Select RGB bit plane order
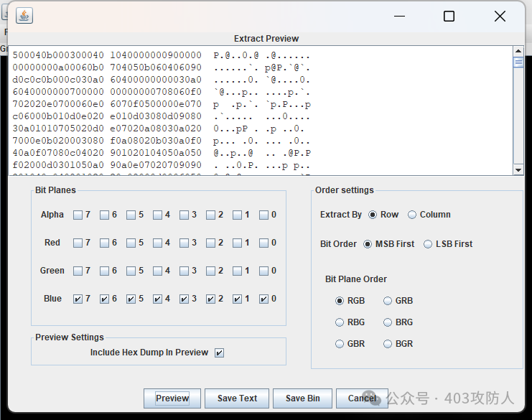The width and height of the screenshot is (532, 420). tap(340, 301)
